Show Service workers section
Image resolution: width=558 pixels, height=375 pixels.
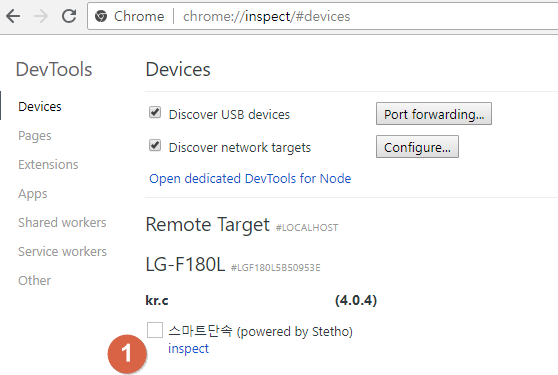[x=62, y=252]
